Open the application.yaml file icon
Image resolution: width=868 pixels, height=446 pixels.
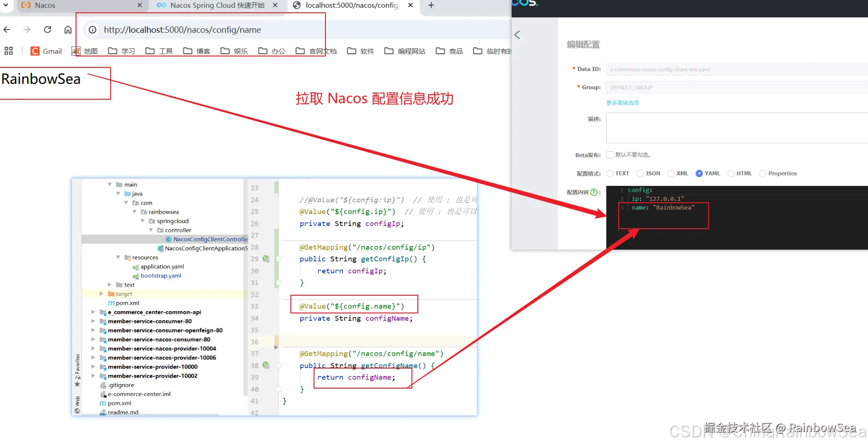(137, 267)
